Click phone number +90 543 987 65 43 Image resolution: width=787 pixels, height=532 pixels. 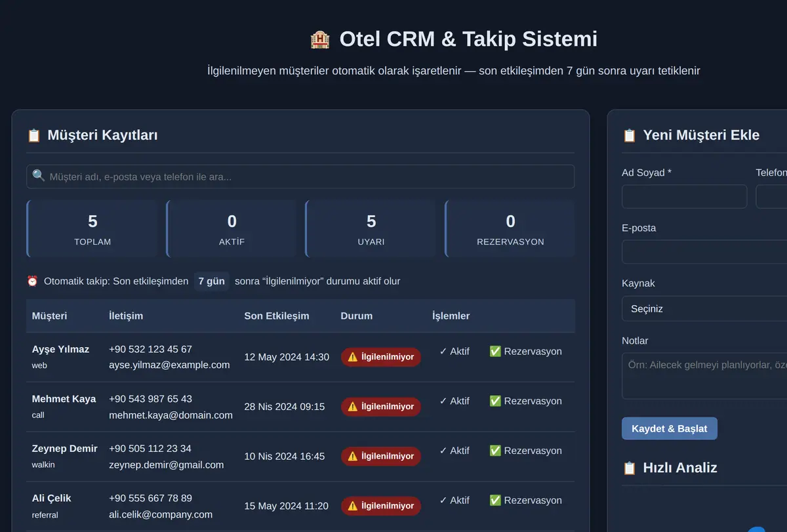point(150,399)
